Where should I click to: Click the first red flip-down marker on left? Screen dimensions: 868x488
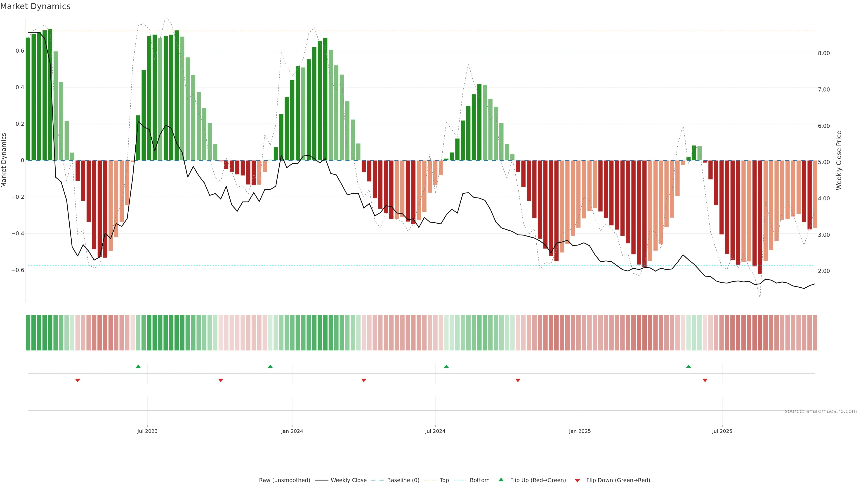[78, 380]
